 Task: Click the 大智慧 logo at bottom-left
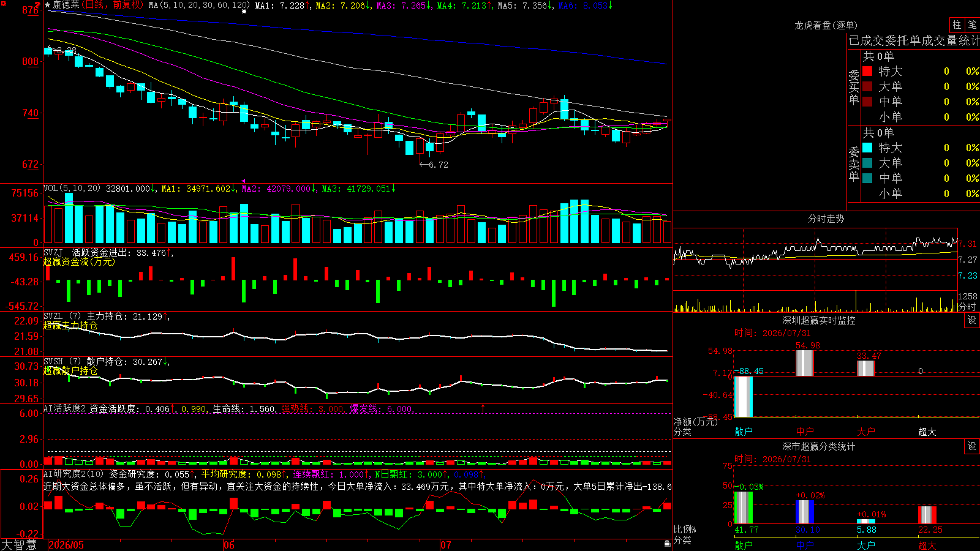pos(19,544)
